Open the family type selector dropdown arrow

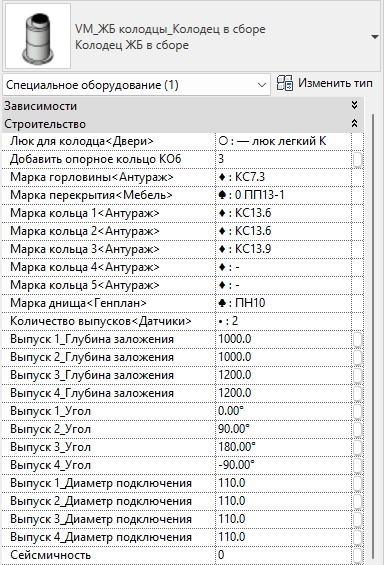pos(375,37)
